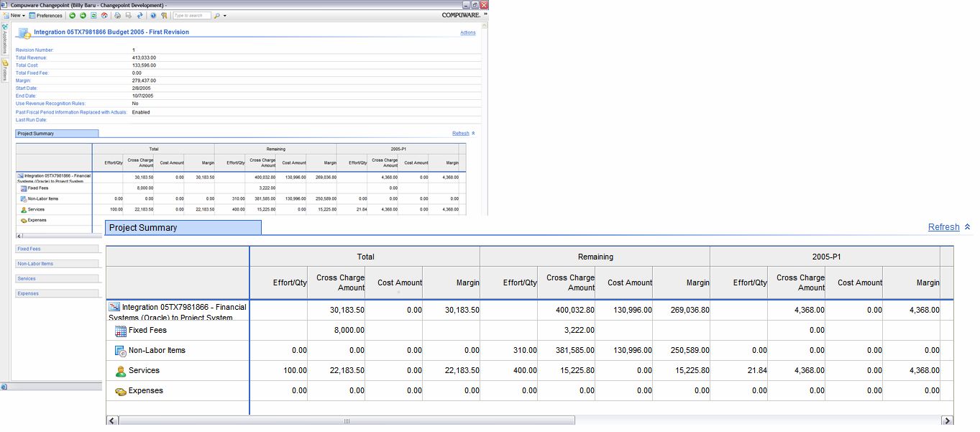This screenshot has height=432, width=980.
Task: Collapse enlarged Project Summary using double chevron
Action: [967, 227]
